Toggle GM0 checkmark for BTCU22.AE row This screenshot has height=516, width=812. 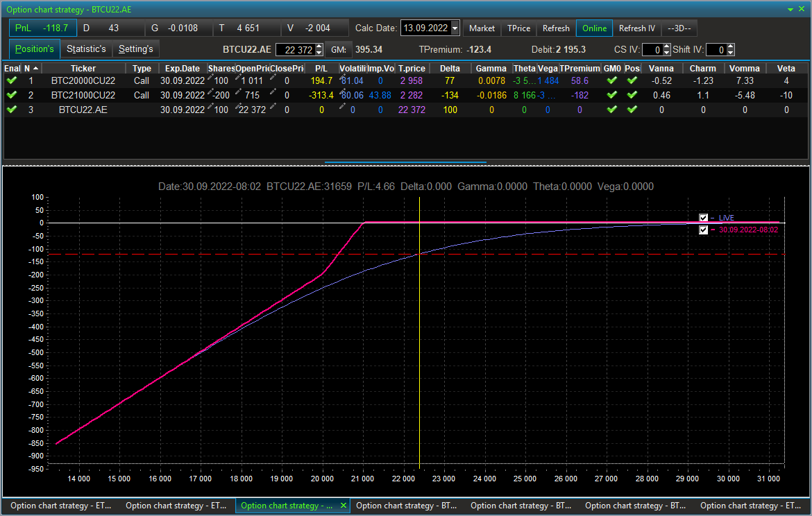[612, 110]
